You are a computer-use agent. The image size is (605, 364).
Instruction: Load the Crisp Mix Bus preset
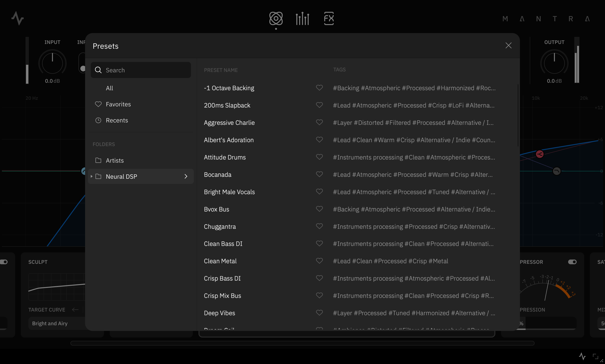coord(222,296)
